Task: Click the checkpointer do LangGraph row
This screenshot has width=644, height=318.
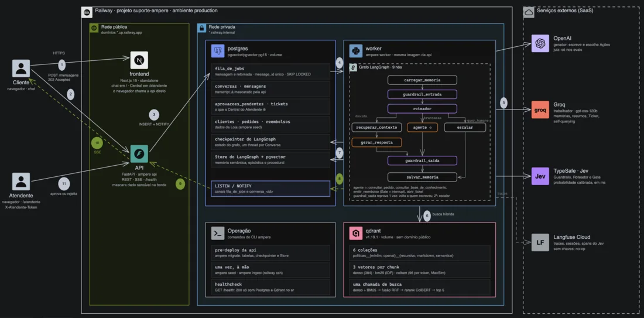Action: pos(270,142)
